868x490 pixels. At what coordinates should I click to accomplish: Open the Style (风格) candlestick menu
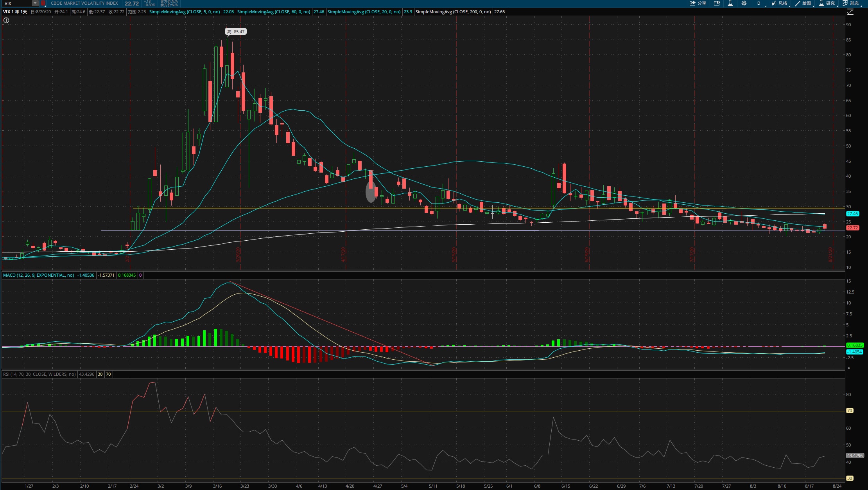[x=779, y=3]
